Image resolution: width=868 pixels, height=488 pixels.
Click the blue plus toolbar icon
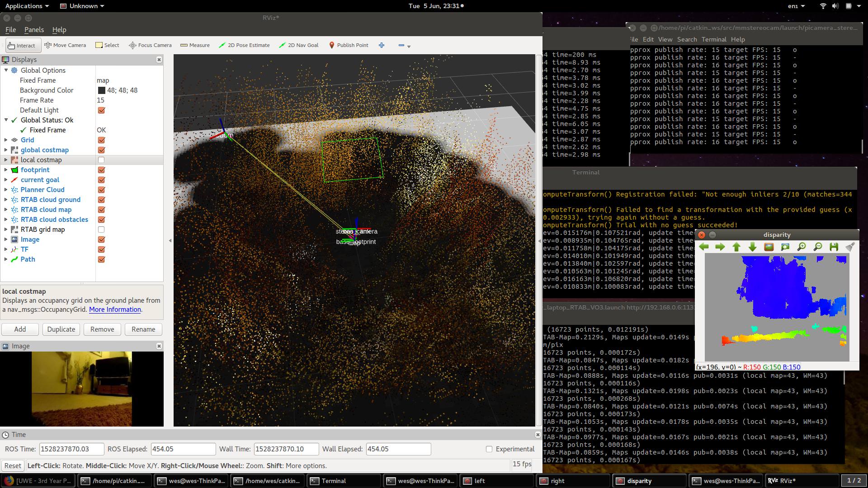(382, 45)
